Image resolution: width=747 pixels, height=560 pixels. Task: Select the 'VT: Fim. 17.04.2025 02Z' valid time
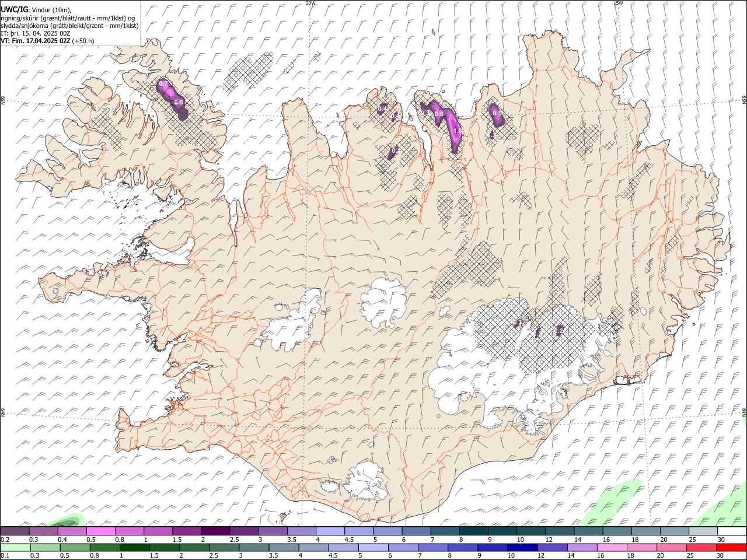point(36,41)
